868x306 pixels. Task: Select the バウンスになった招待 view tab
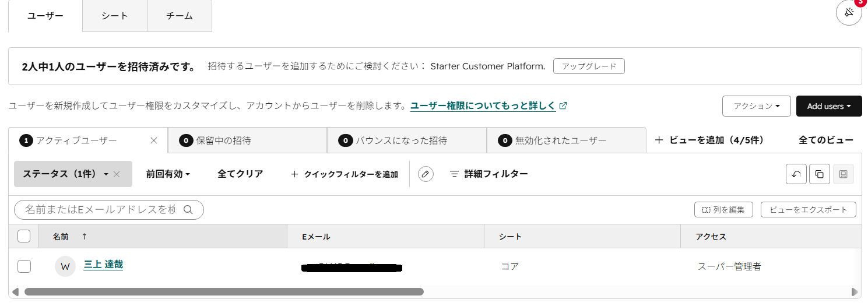(x=407, y=140)
